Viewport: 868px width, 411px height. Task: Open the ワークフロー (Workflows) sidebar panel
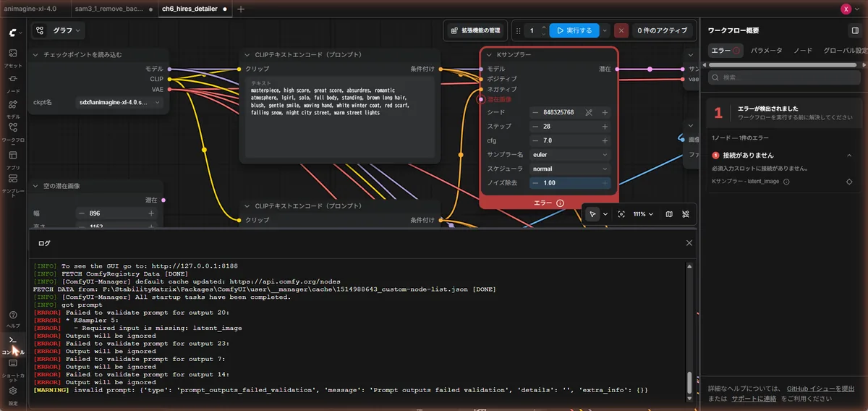point(13,132)
